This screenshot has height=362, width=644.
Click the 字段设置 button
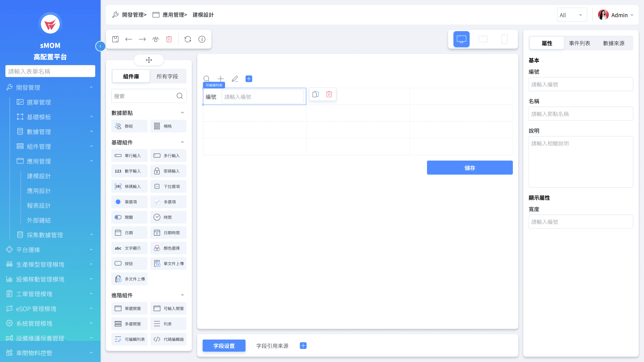[224, 346]
